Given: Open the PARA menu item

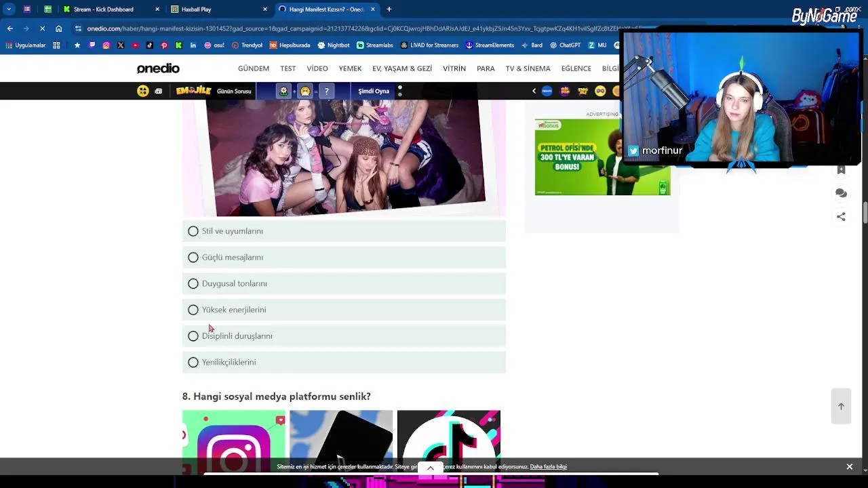Looking at the screenshot, I should click(486, 68).
